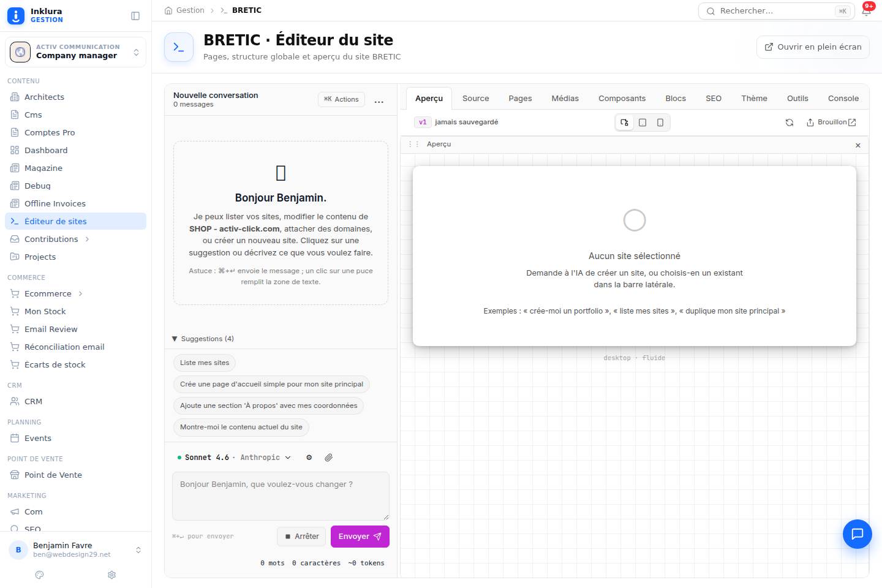Click the v1 version badge
Screen dimensions: 882x588
click(x=423, y=123)
